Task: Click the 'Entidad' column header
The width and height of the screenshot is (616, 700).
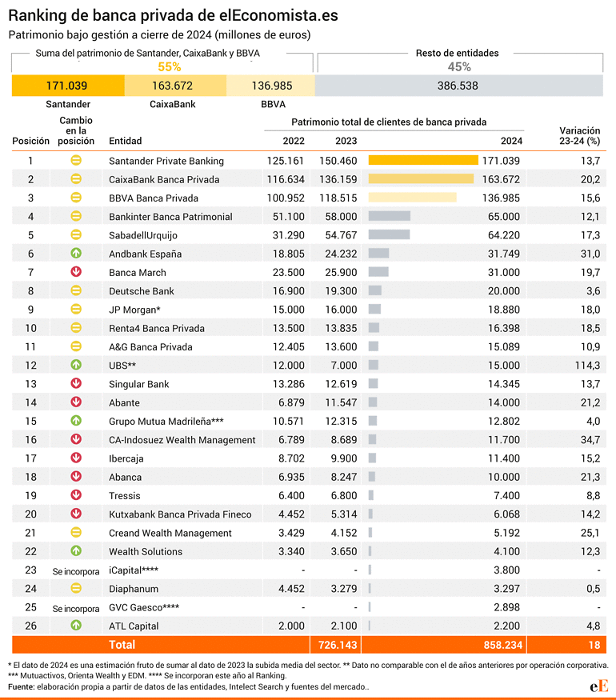Action: coord(126,141)
